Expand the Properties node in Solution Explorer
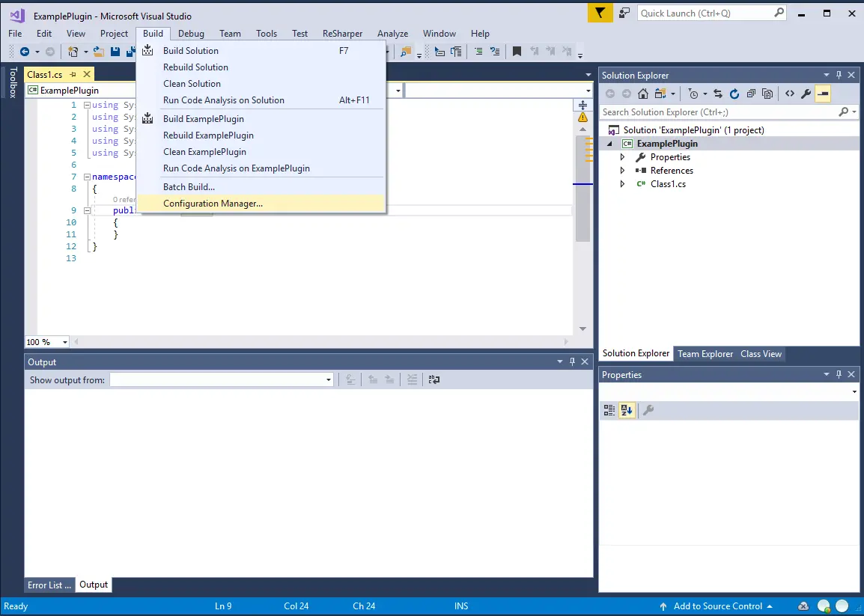864x616 pixels. coord(622,157)
